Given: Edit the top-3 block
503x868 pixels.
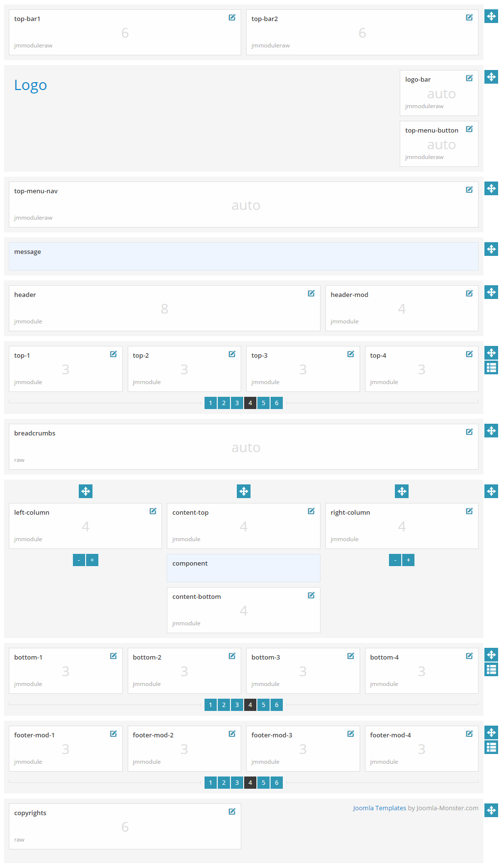Looking at the screenshot, I should tap(351, 354).
